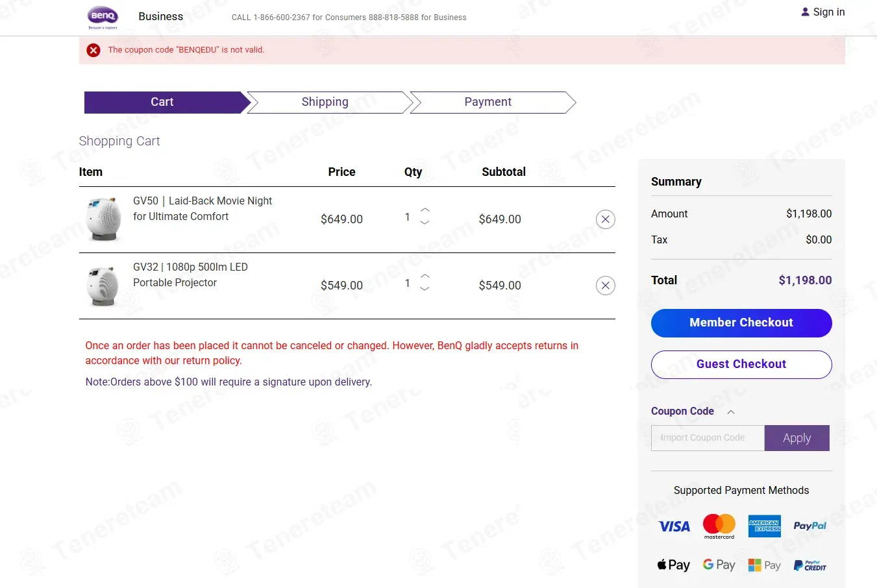The height and width of the screenshot is (588, 877).
Task: Apply the coupon code
Action: click(x=797, y=438)
